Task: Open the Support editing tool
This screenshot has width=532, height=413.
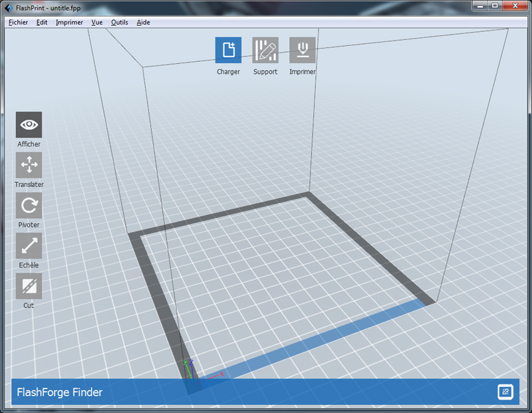Action: point(265,51)
